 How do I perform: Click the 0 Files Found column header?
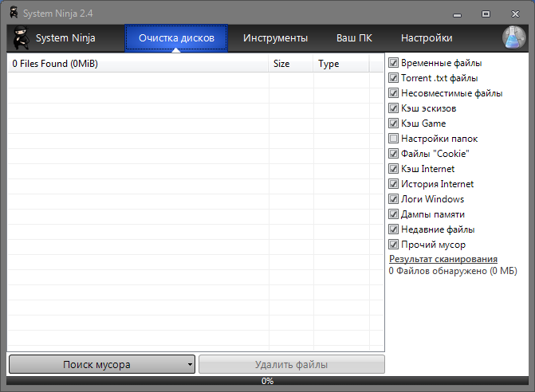click(x=138, y=64)
